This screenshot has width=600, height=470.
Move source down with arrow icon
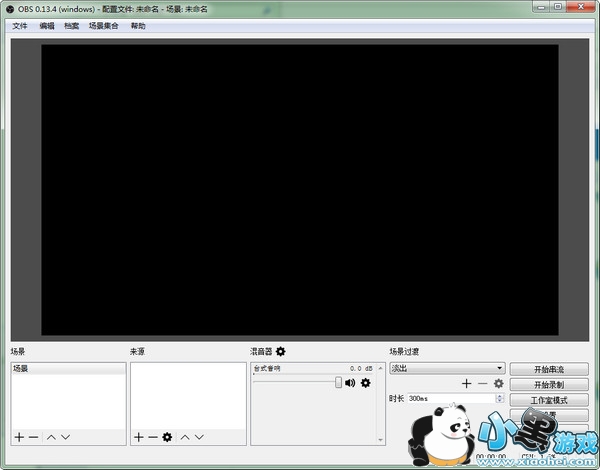(x=199, y=437)
